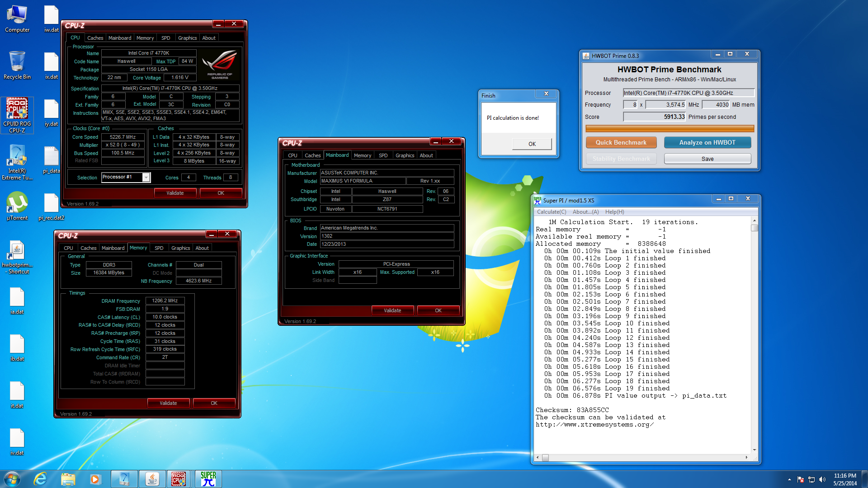
Task: Open the hwbotprime Shortcut icon
Action: [x=17, y=257]
